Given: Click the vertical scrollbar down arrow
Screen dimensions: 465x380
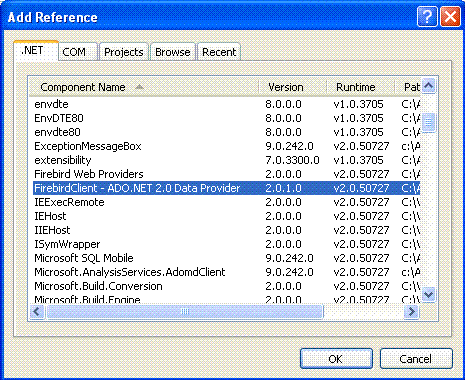Looking at the screenshot, I should pyautogui.click(x=428, y=294).
